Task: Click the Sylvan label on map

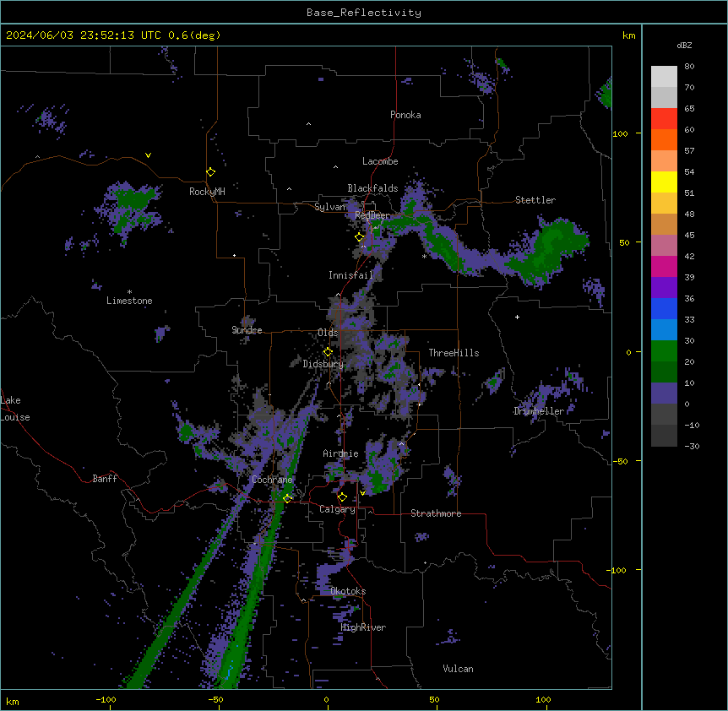Action: (x=329, y=207)
